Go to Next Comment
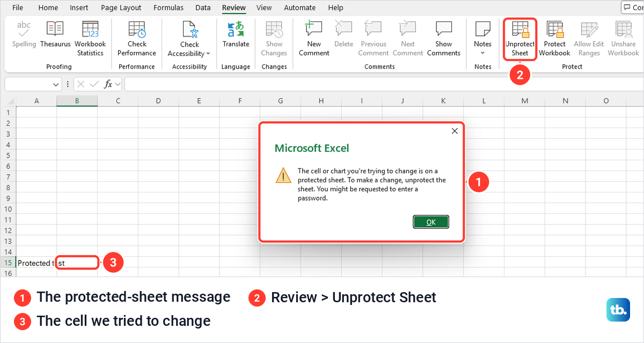Viewport: 644px width, 343px height. [x=408, y=39]
